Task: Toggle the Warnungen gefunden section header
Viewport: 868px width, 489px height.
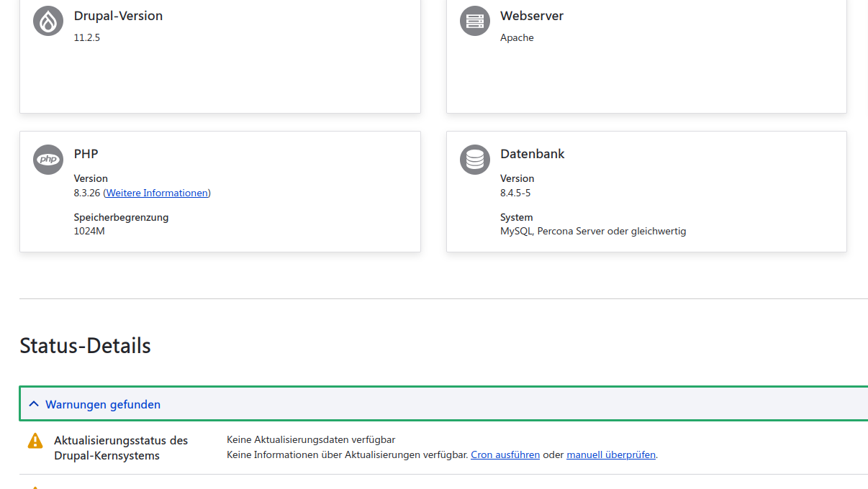Action: pyautogui.click(x=103, y=404)
